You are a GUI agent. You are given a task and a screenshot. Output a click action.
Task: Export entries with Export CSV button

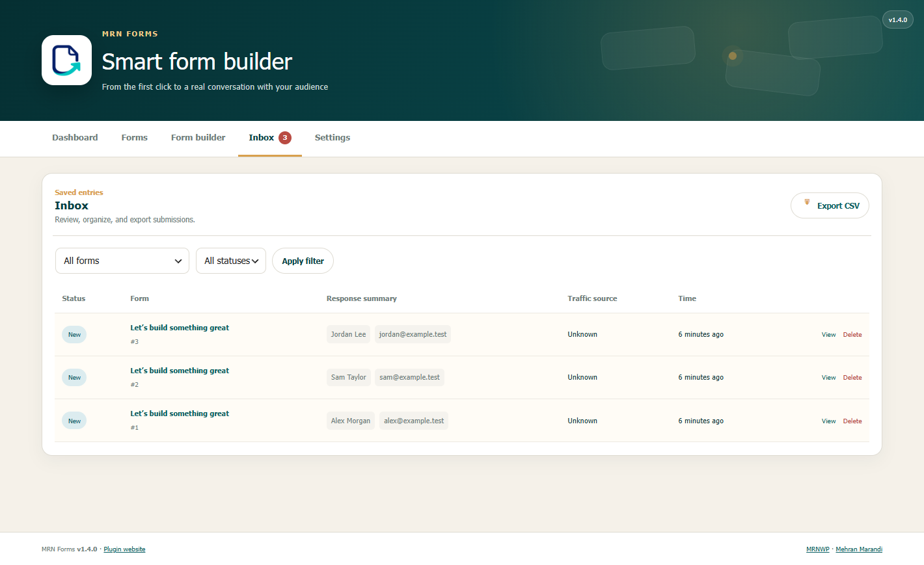[830, 205]
